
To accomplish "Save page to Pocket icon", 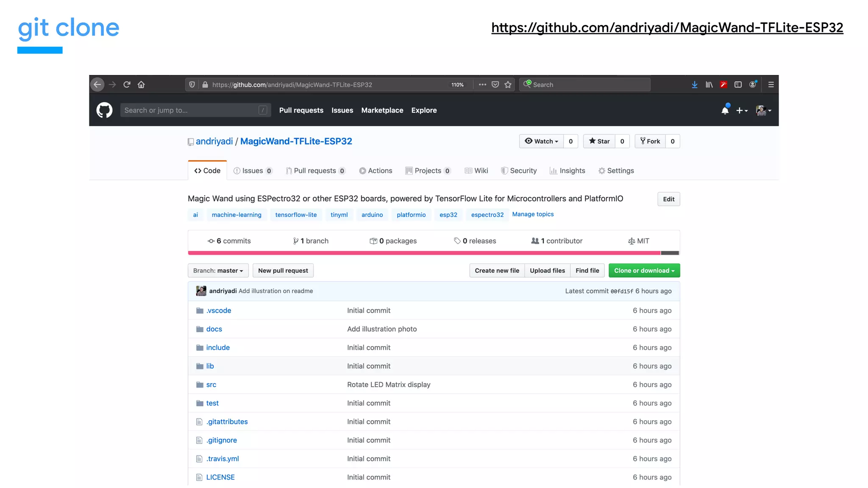I will pyautogui.click(x=495, y=84).
